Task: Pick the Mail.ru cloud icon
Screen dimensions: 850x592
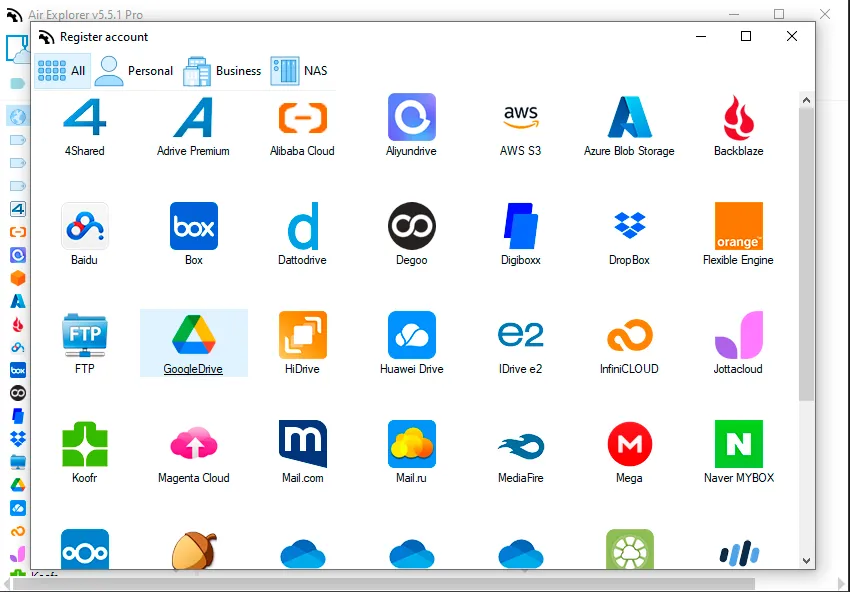Action: [411, 444]
